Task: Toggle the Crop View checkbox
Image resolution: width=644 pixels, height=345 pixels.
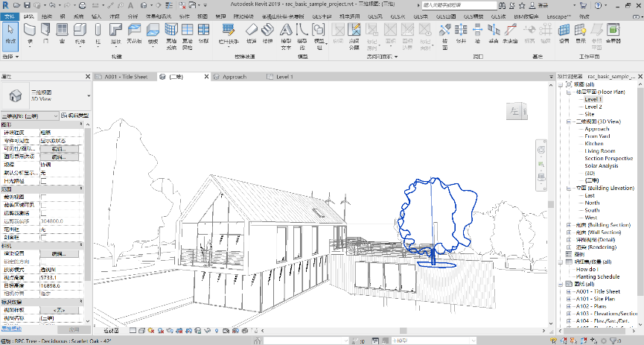Action: (x=43, y=197)
